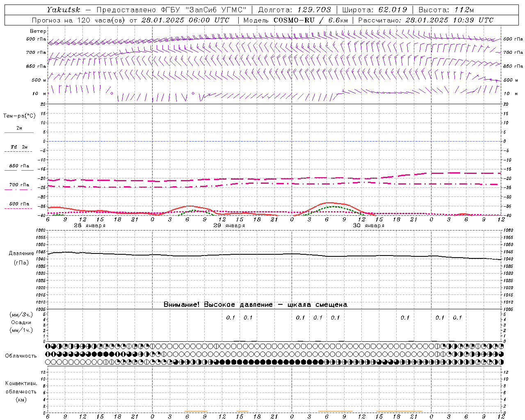Viewport: 525px width, 420px height.
Task: Click the Td 2м dew point legend entry
Action: pos(19,147)
